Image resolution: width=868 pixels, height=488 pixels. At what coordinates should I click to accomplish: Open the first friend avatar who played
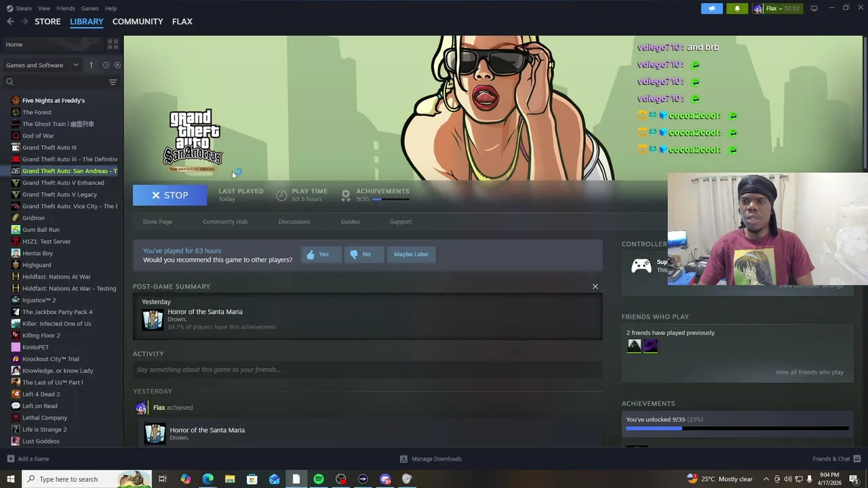tap(634, 346)
